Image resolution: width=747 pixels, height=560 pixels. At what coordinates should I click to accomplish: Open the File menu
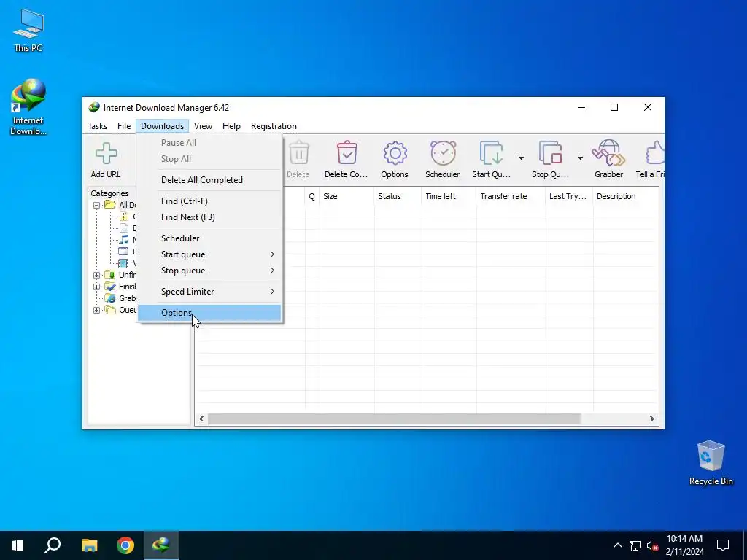tap(124, 126)
